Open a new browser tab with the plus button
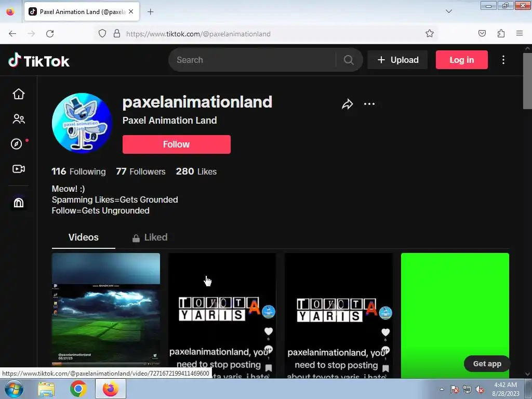The height and width of the screenshot is (399, 532). 150,11
